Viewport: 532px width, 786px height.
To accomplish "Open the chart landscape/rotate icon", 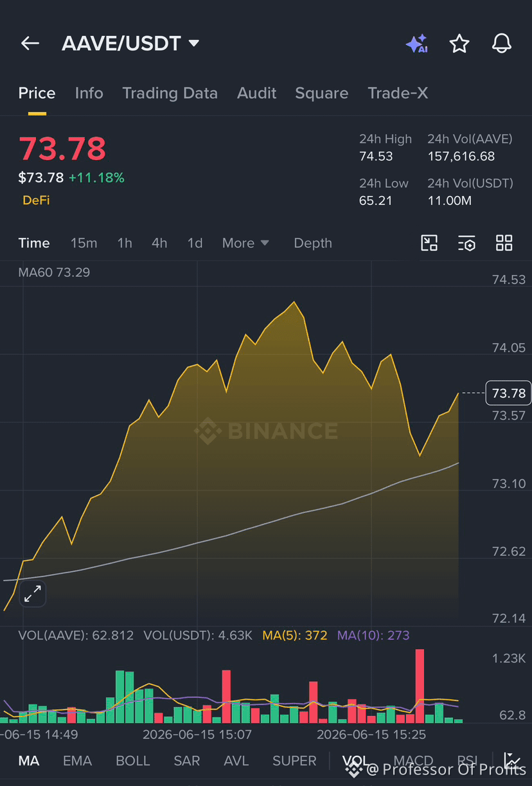I will point(429,243).
